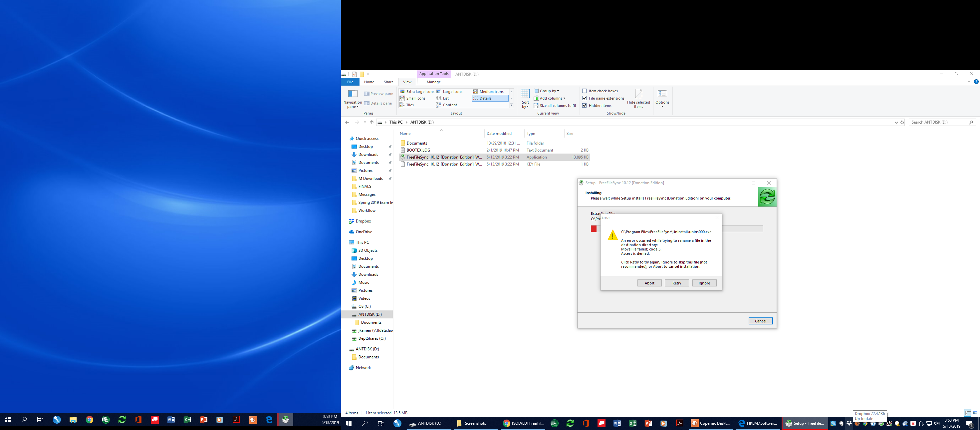980x430 pixels.
Task: Toggle the Navigation pane button
Action: (353, 99)
